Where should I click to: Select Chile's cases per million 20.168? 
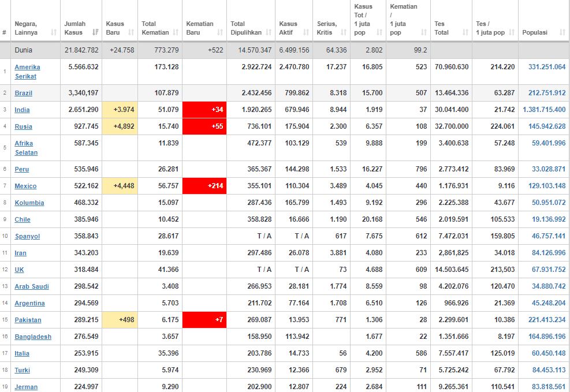[x=372, y=219]
